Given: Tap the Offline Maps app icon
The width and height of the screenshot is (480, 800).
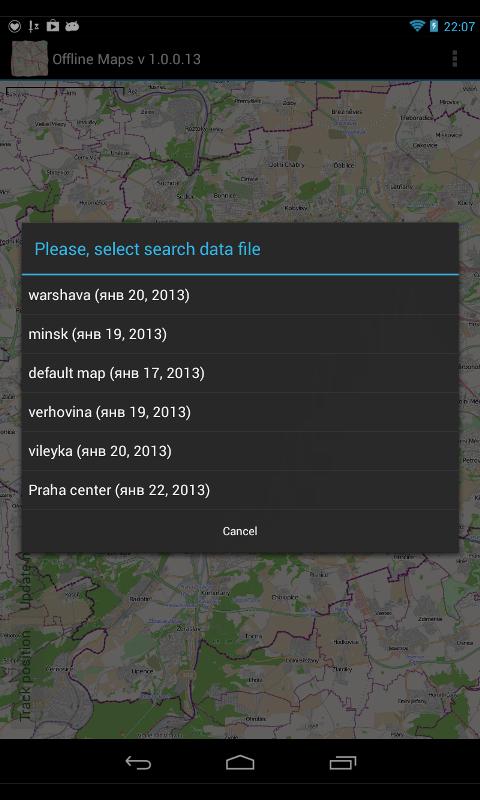Looking at the screenshot, I should click(x=30, y=59).
